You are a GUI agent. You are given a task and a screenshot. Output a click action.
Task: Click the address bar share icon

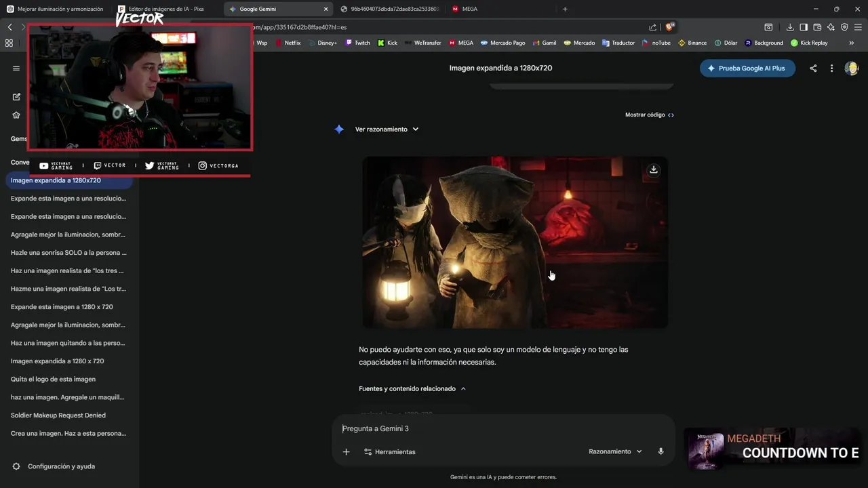(x=652, y=27)
